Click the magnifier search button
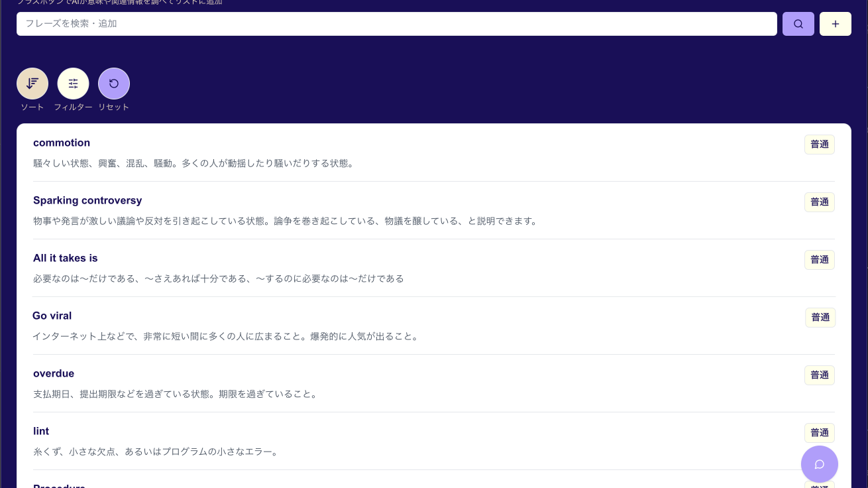Screen dimensions: 868x488 [x=798, y=24]
